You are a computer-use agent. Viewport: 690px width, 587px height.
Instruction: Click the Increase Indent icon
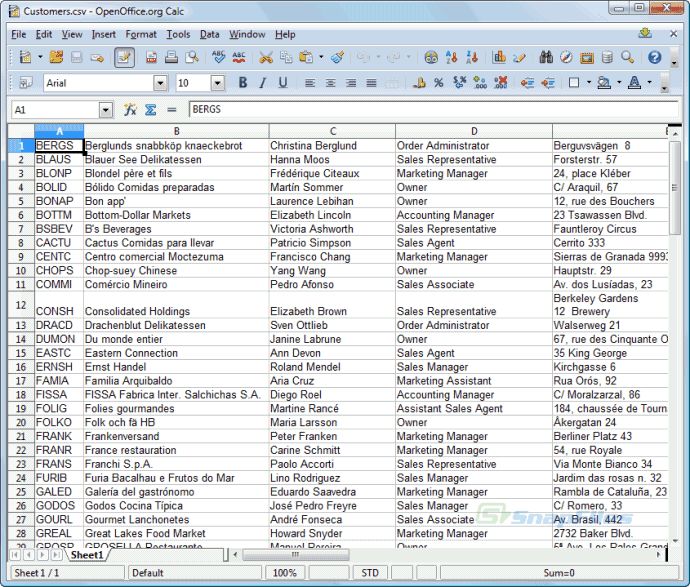coord(548,83)
